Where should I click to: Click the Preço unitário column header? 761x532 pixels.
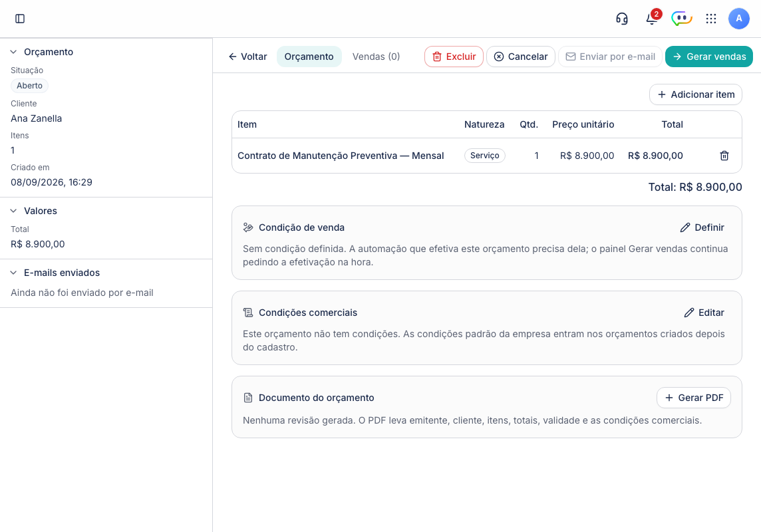[583, 124]
